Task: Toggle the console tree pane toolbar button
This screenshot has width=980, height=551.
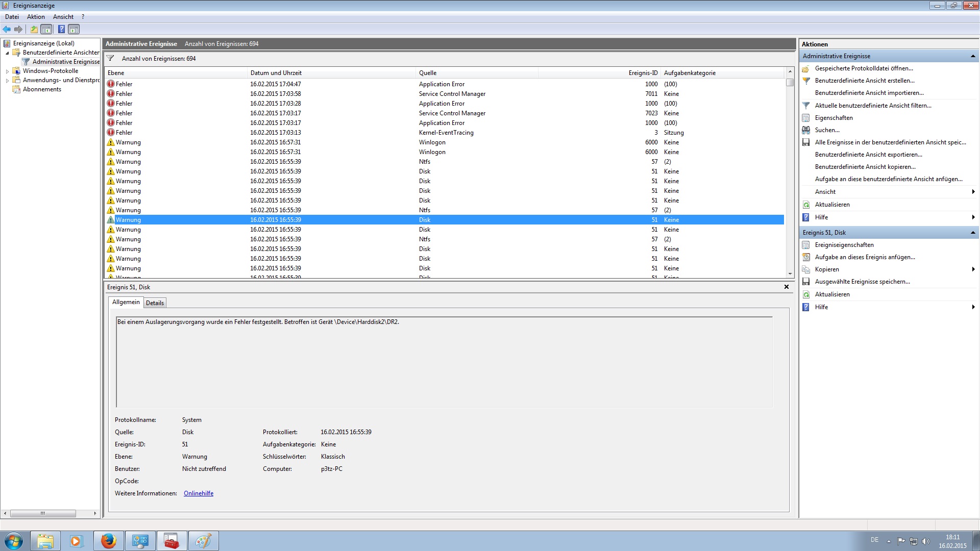Action: point(46,29)
